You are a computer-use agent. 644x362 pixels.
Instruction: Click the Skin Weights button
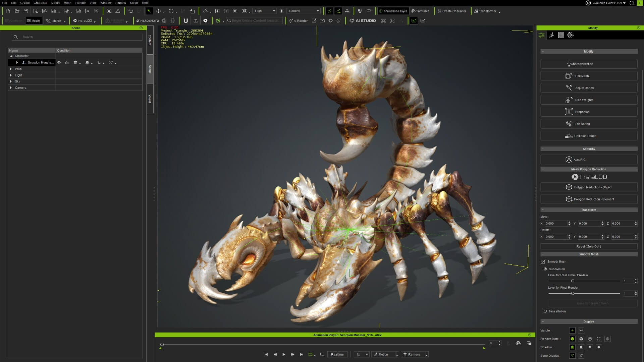(589, 100)
